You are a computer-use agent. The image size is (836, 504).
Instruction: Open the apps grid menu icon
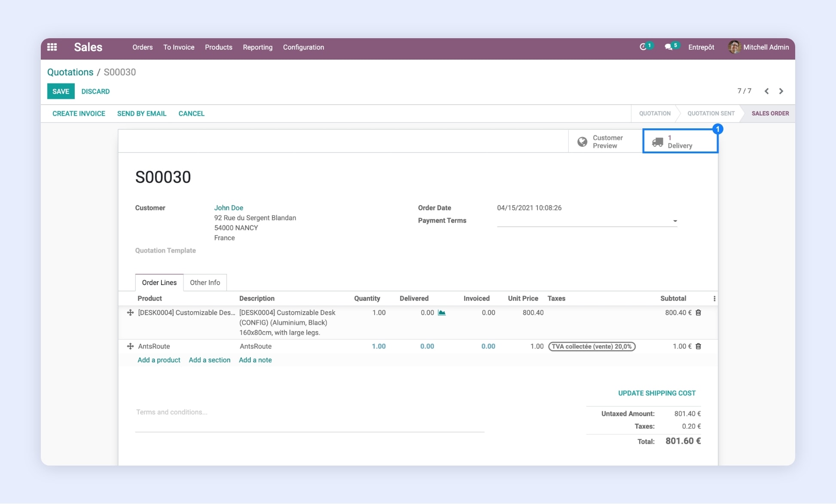pyautogui.click(x=52, y=47)
